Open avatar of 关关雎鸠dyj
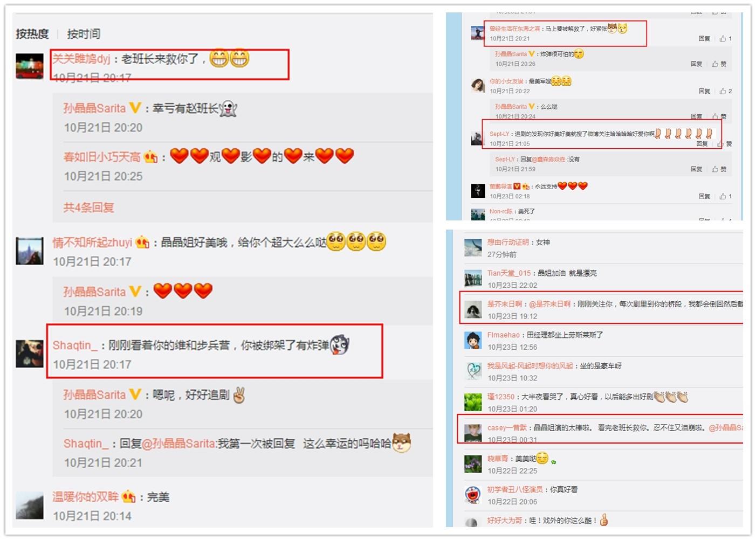Image resolution: width=756 pixels, height=540 pixels. (x=29, y=66)
